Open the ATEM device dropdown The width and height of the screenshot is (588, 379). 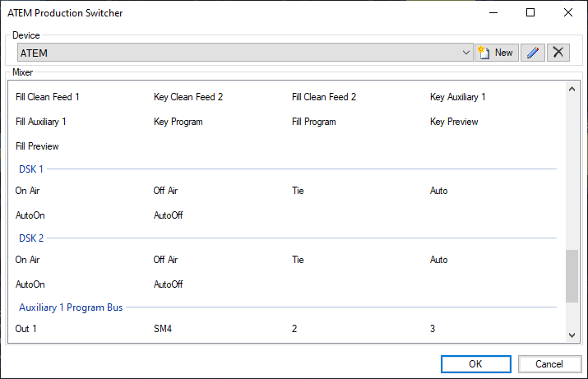point(245,53)
